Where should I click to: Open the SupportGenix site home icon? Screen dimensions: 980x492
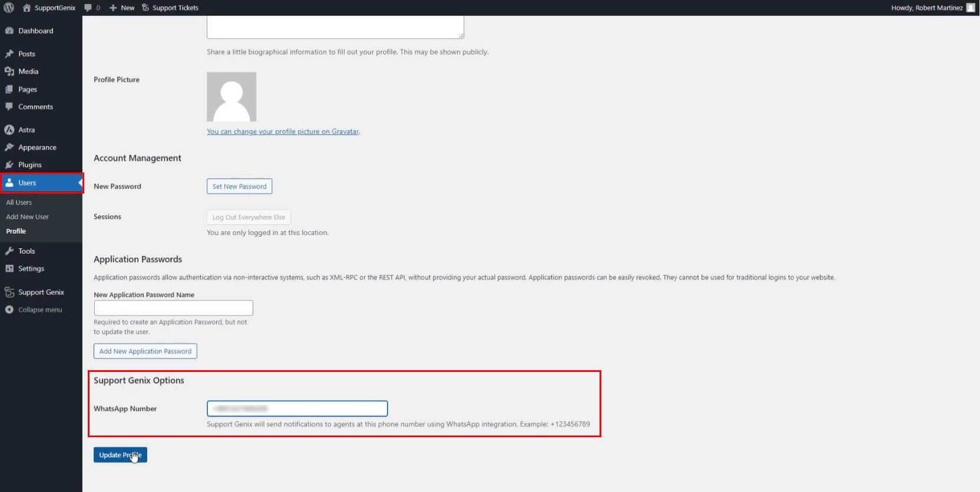(27, 8)
